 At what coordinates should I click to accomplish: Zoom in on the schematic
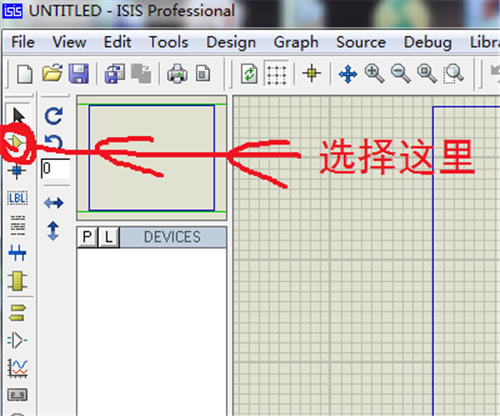tap(374, 73)
